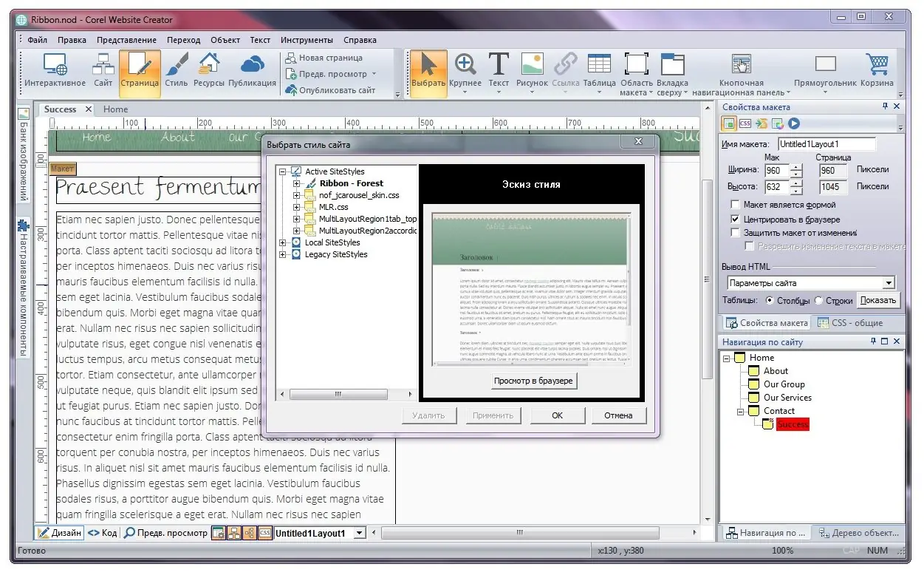The width and height of the screenshot is (924, 578).
Task: Click the blue play icon in Свойства макета toolbar
Action: click(794, 124)
